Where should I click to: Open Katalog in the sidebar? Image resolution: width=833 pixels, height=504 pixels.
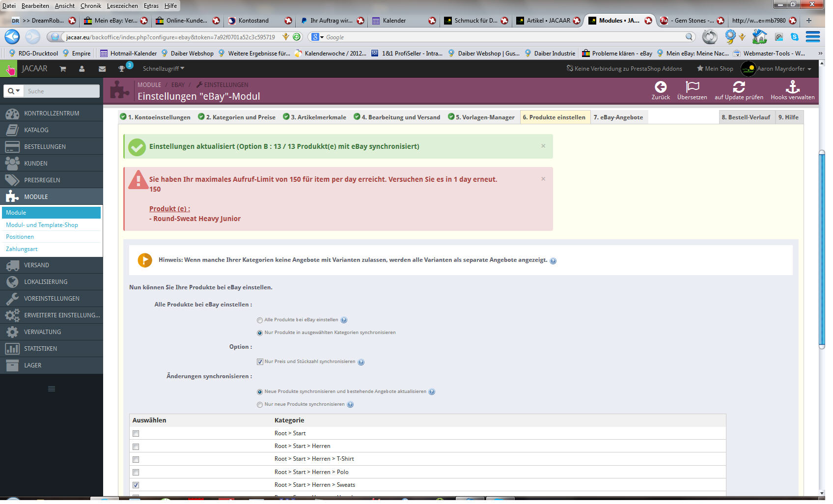(52, 130)
